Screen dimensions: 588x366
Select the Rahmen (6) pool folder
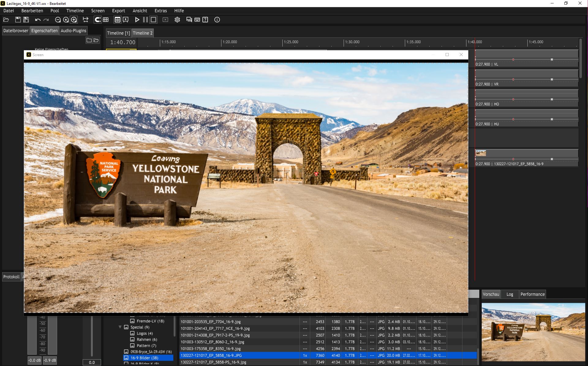point(147,339)
